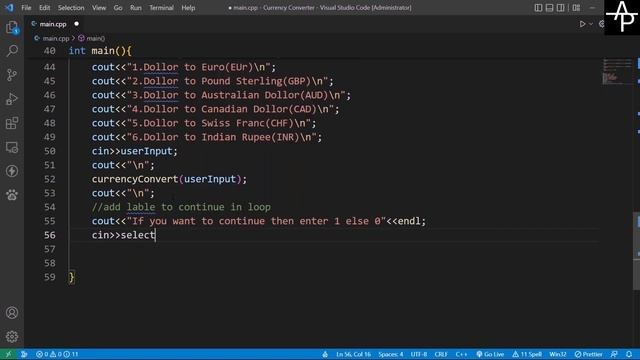Click the code minimap preview

click(617, 72)
